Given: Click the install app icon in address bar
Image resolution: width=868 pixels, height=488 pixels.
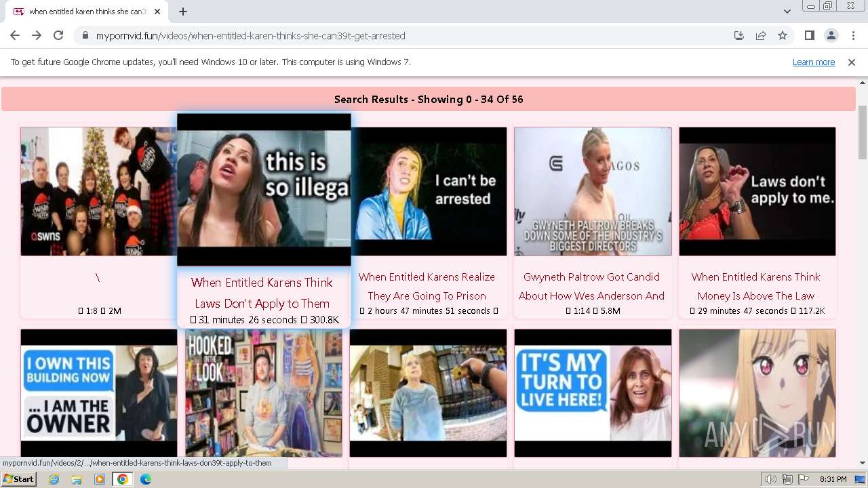Looking at the screenshot, I should pyautogui.click(x=739, y=35).
